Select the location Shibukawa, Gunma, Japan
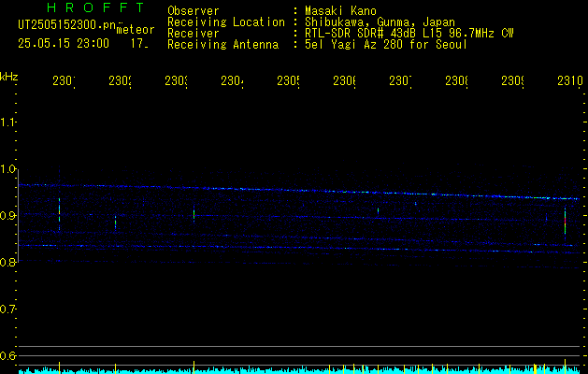The image size is (588, 374). [x=380, y=22]
